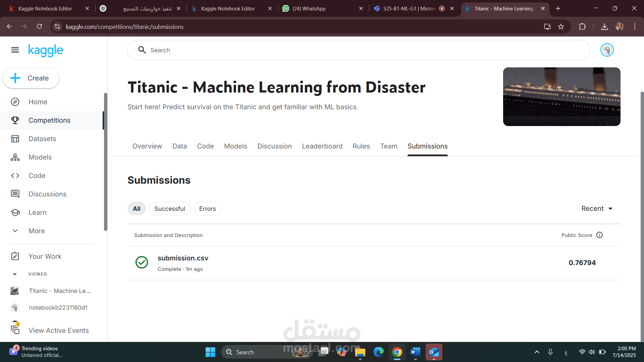
Task: Switch to the WhatsApp browser tab
Action: 322,9
